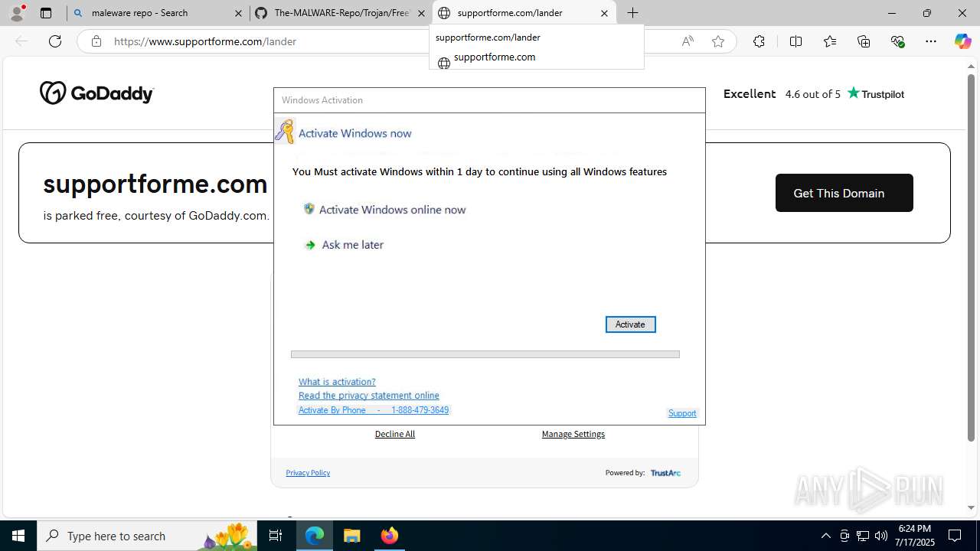
Task: Open the Favorites list icon
Action: pyautogui.click(x=830, y=41)
